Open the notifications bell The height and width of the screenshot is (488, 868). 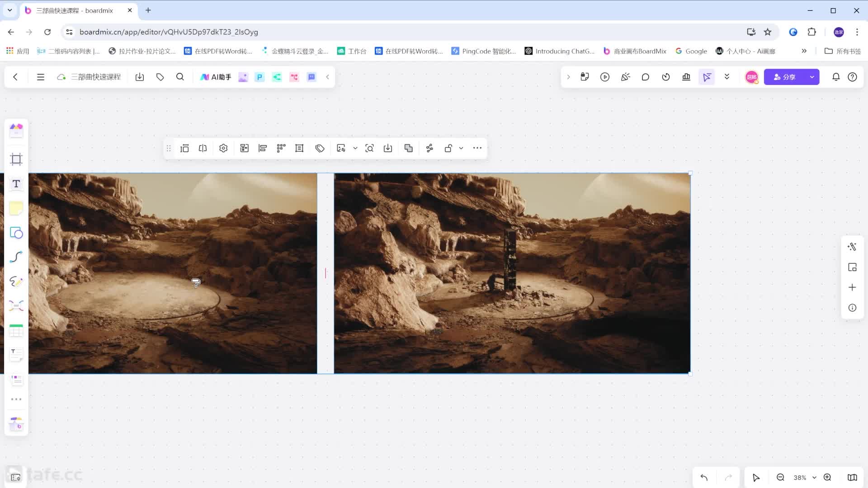[x=836, y=77]
